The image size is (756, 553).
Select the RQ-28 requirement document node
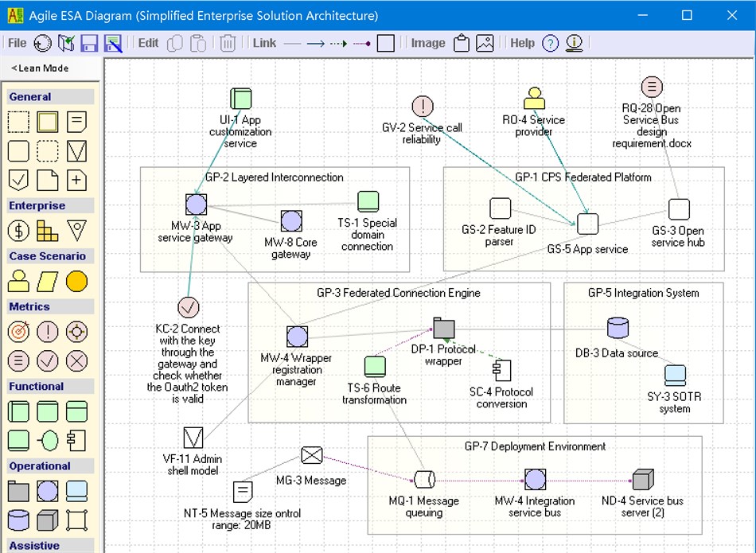click(652, 88)
